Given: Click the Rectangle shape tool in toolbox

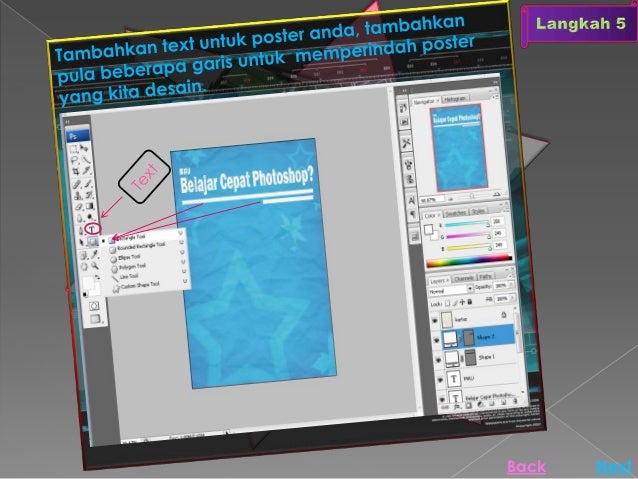Looking at the screenshot, I should (93, 241).
